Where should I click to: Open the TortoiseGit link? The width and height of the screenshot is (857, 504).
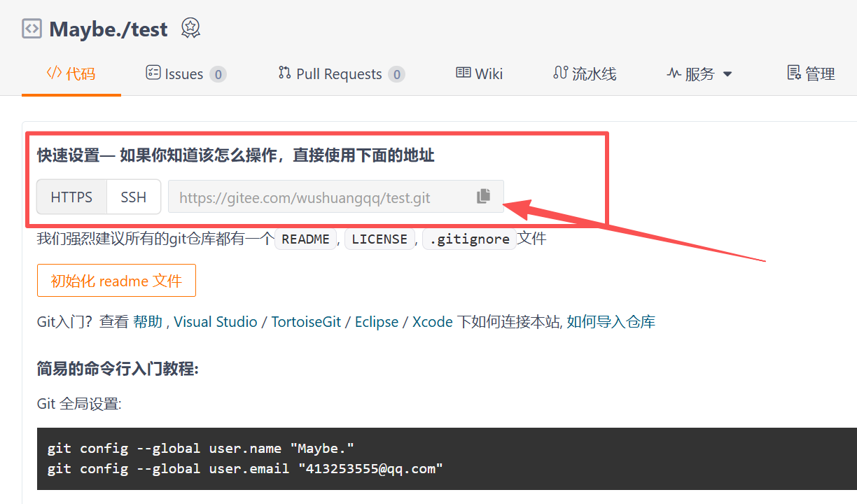(x=306, y=322)
